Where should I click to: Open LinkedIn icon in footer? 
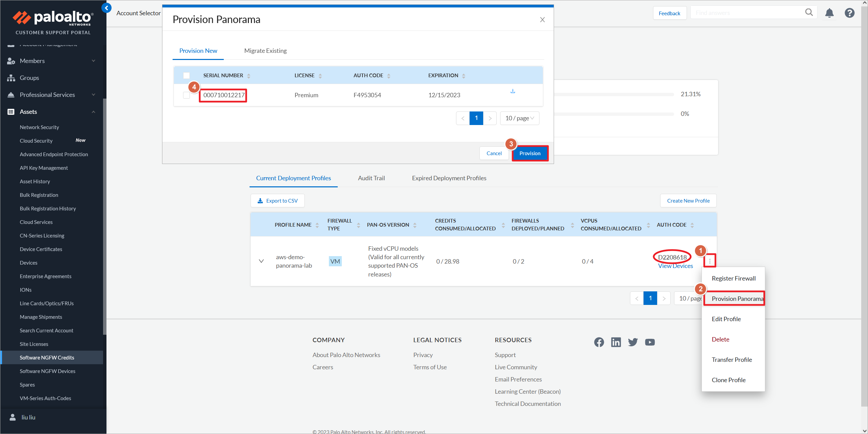coord(616,342)
